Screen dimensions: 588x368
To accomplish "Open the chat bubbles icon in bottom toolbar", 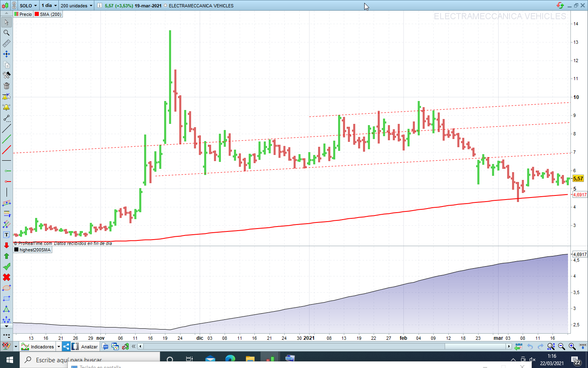I will [105, 346].
